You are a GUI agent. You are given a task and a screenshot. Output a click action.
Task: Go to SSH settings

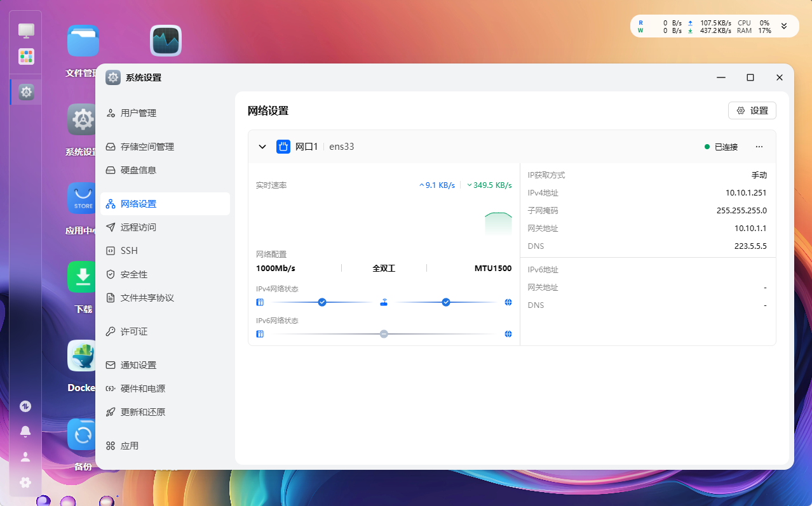129,251
